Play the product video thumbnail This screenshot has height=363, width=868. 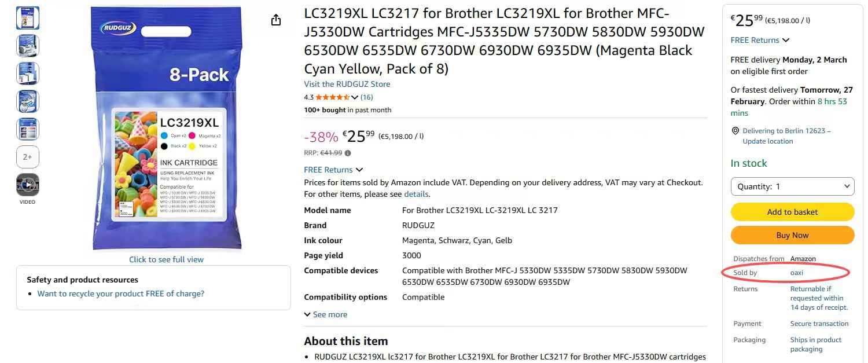coord(28,185)
